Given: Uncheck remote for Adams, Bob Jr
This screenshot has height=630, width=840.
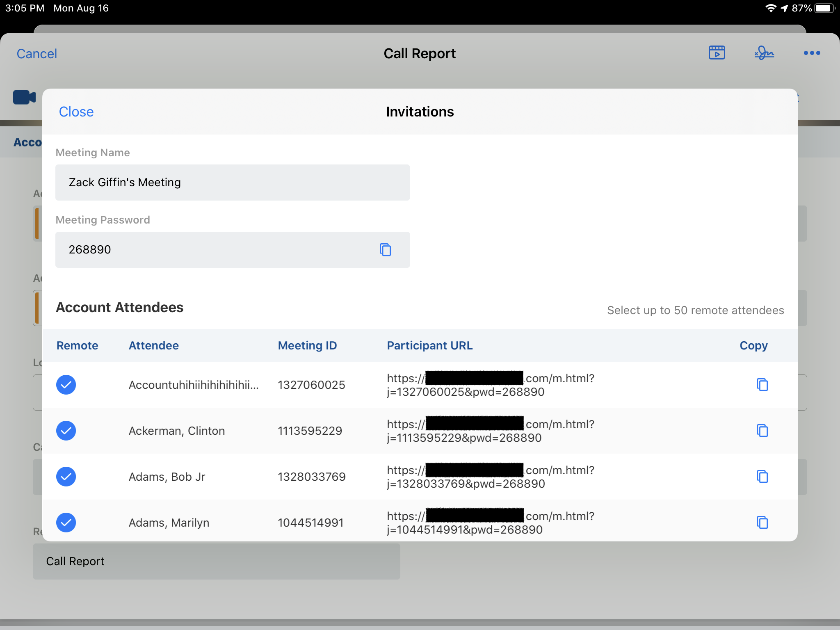Looking at the screenshot, I should pyautogui.click(x=66, y=477).
